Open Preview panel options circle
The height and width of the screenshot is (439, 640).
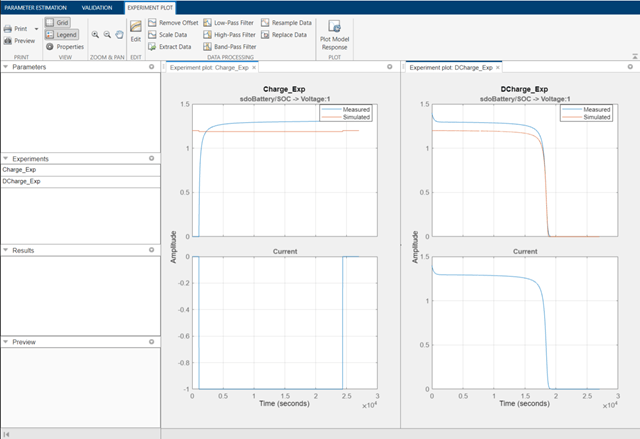point(151,342)
